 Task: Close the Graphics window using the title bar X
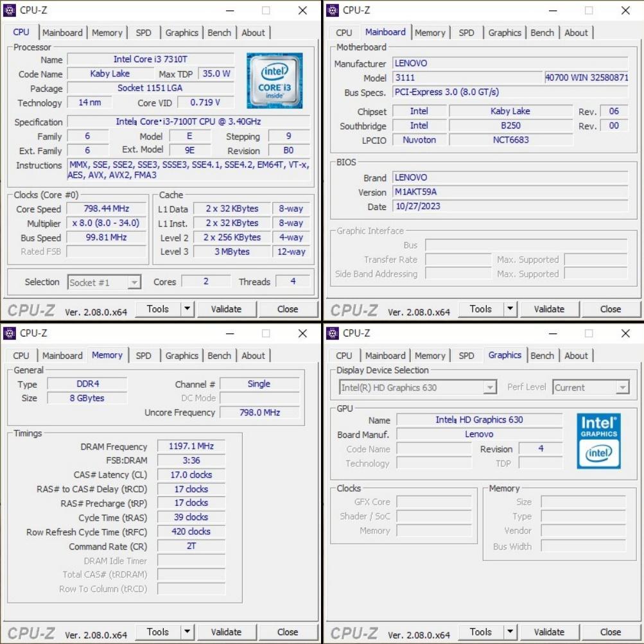coord(625,333)
